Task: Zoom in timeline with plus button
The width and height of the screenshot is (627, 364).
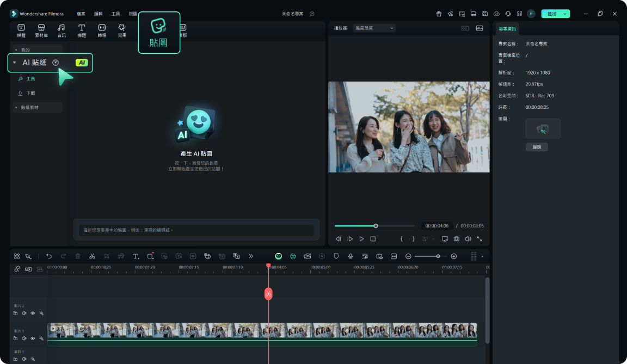Action: [454, 256]
